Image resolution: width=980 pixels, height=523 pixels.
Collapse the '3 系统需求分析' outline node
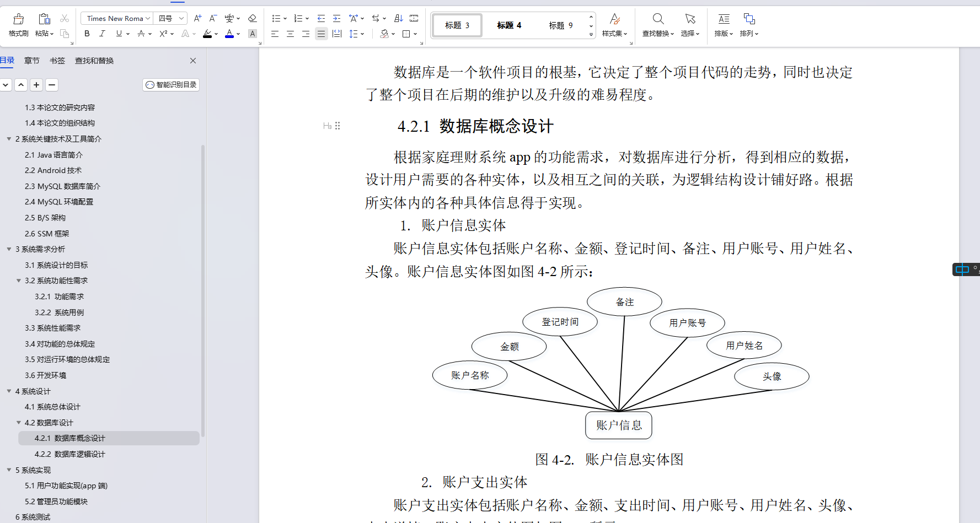[9, 249]
